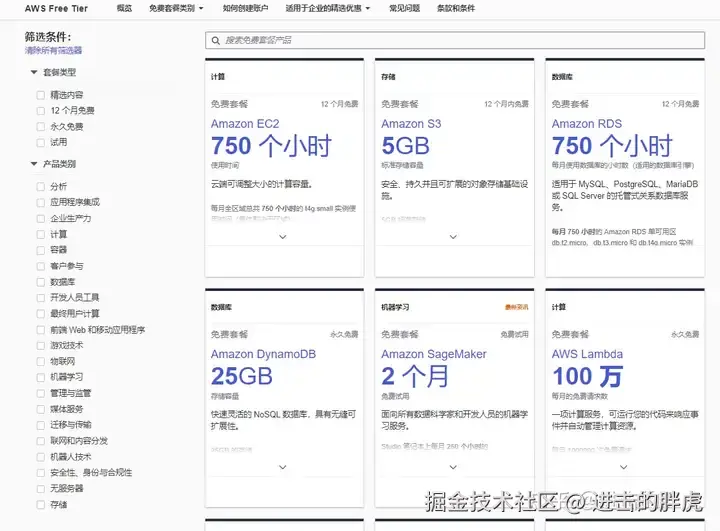Select the 分析 category checkbox
720x531 pixels.
coord(41,186)
